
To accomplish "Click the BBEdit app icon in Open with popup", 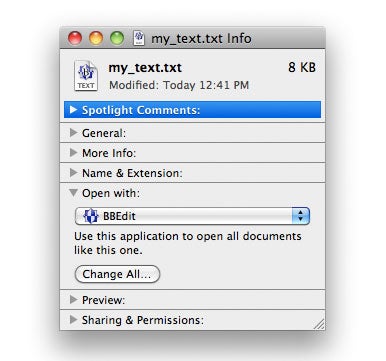I will (x=90, y=216).
